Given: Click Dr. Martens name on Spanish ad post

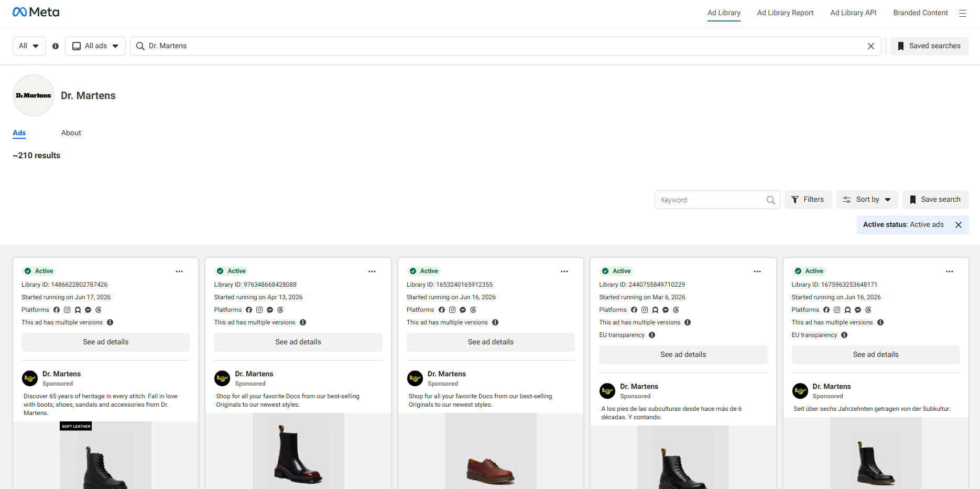Looking at the screenshot, I should point(639,387).
